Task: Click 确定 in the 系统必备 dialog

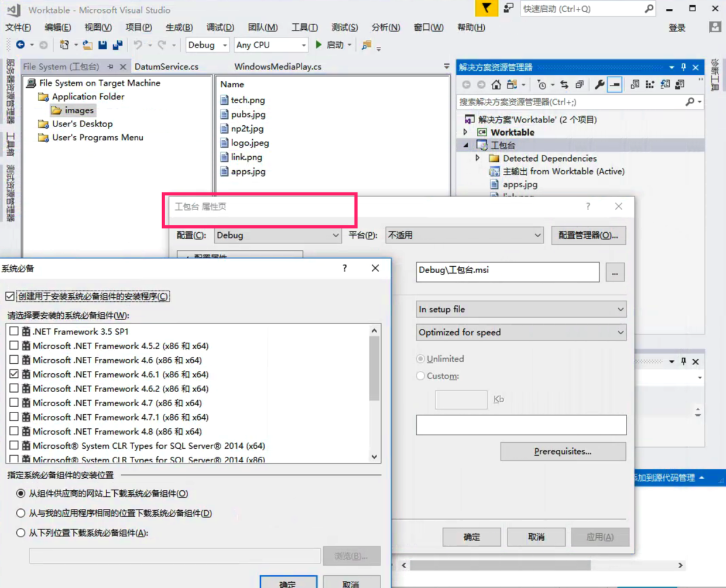Action: click(x=288, y=583)
